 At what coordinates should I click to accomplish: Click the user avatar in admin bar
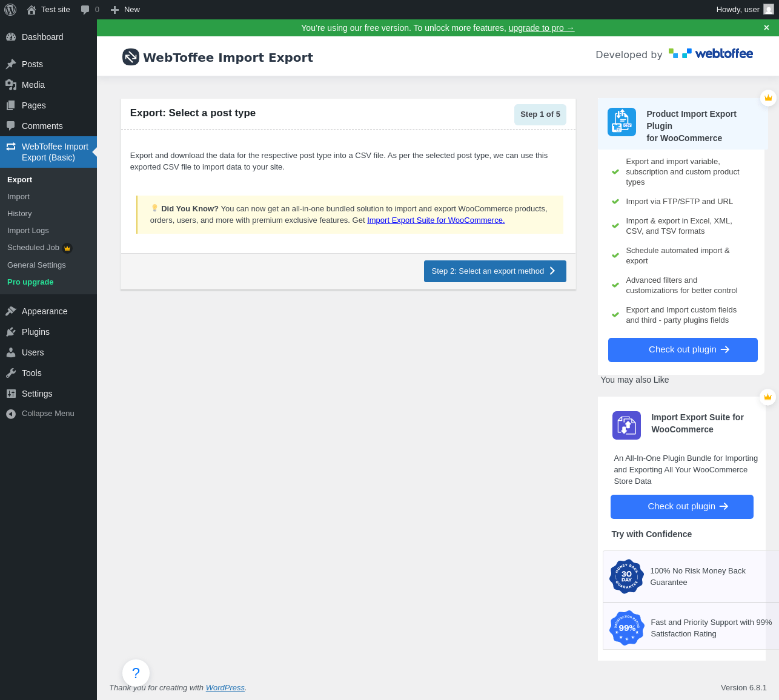click(x=768, y=10)
